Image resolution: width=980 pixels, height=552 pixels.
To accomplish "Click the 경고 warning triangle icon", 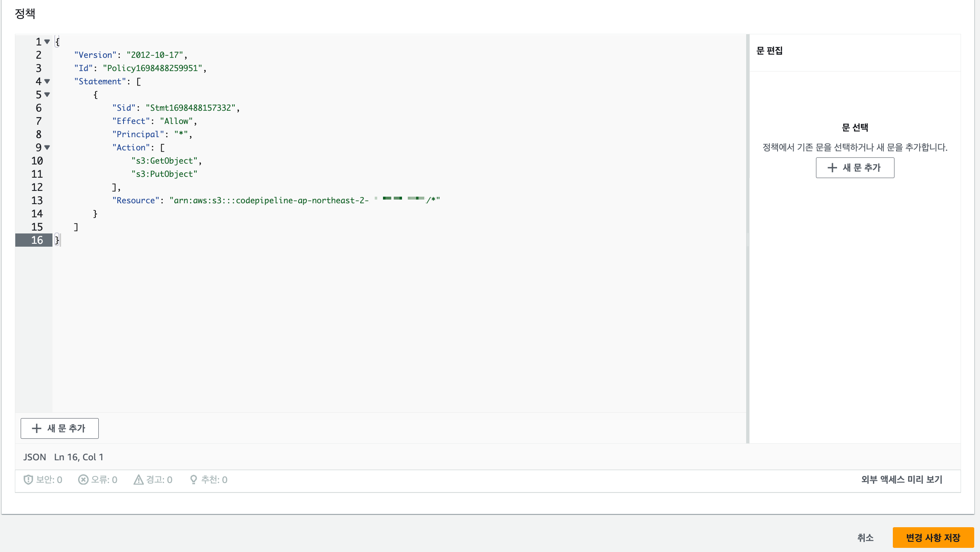I will pyautogui.click(x=138, y=480).
